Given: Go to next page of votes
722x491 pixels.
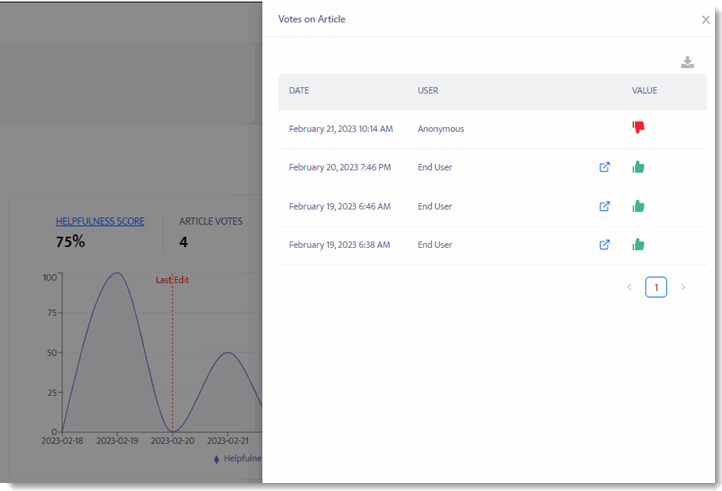Looking at the screenshot, I should (683, 287).
